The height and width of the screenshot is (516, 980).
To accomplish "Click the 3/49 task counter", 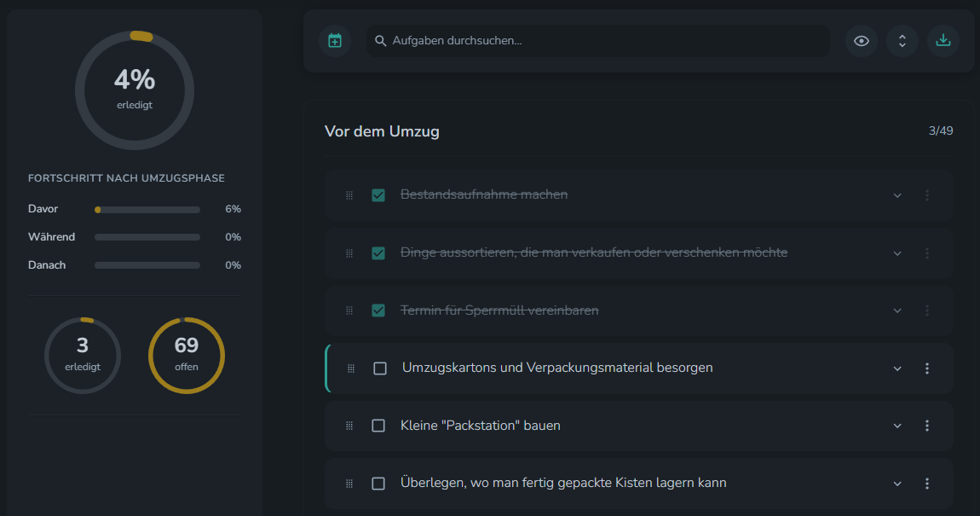I will 941,130.
